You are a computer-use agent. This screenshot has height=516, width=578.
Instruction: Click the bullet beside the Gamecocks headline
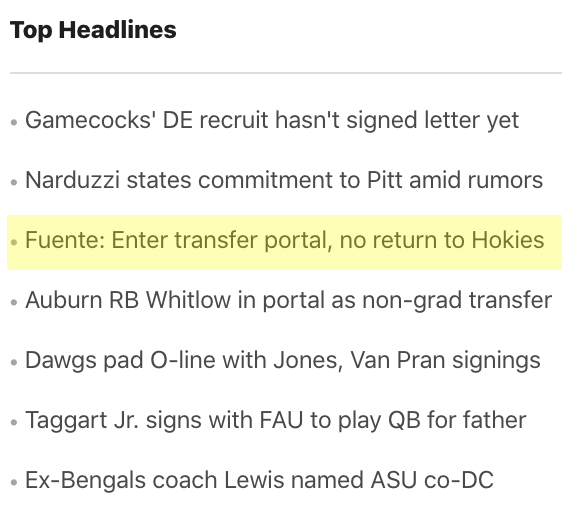pyautogui.click(x=14, y=122)
